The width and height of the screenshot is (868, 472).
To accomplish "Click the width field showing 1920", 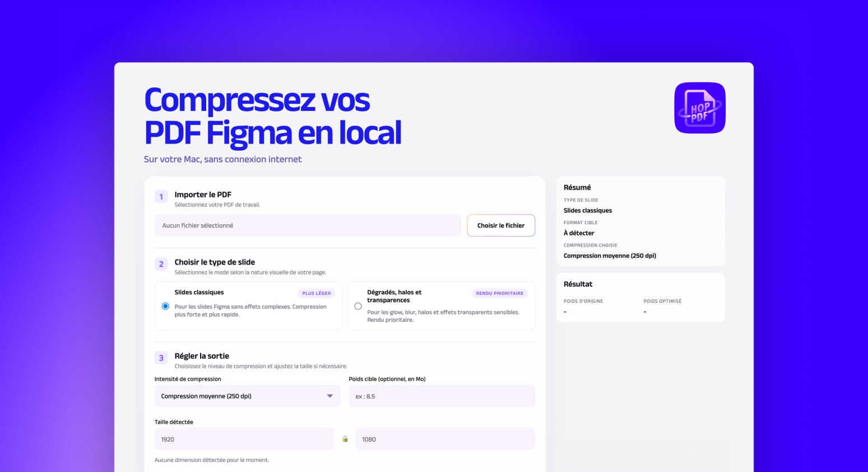I will click(244, 439).
